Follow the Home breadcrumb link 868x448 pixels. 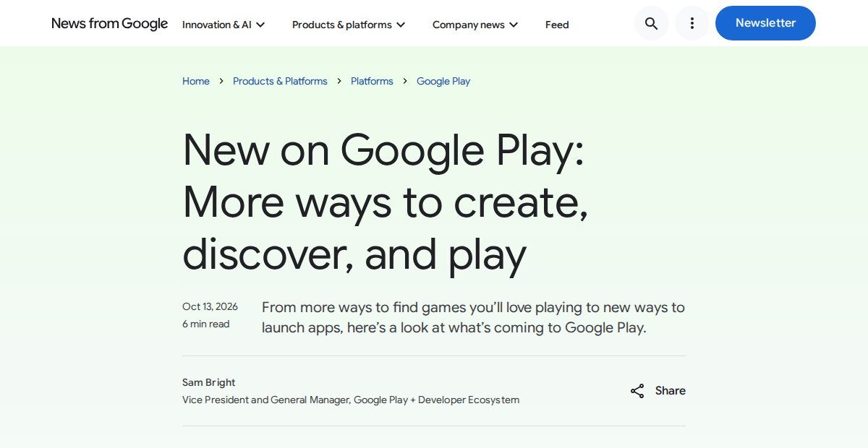point(196,81)
